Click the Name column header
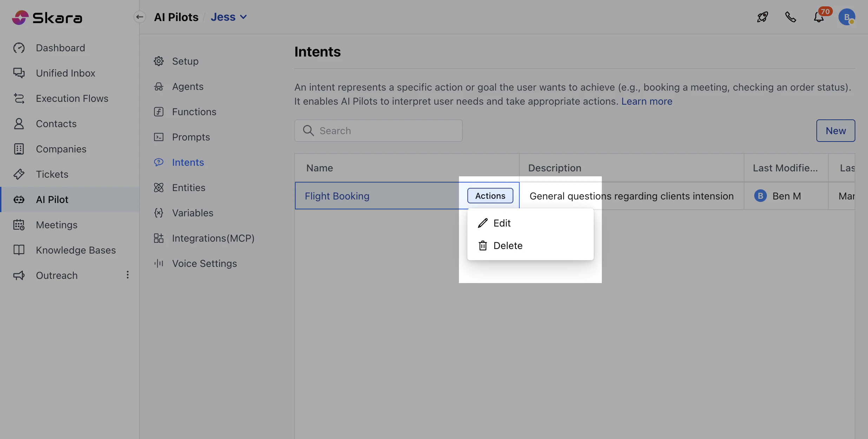This screenshot has width=868, height=439. click(x=407, y=168)
